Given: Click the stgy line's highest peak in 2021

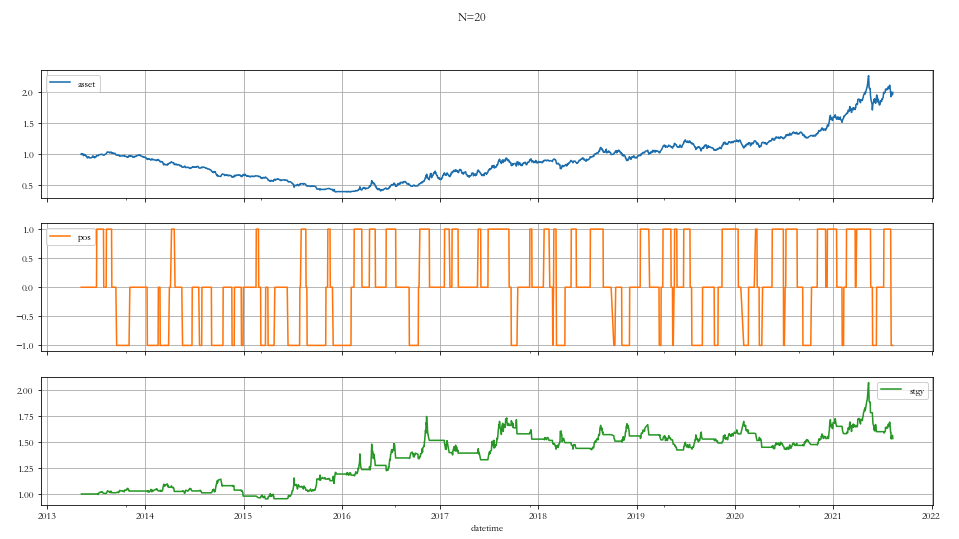Looking at the screenshot, I should (x=868, y=384).
